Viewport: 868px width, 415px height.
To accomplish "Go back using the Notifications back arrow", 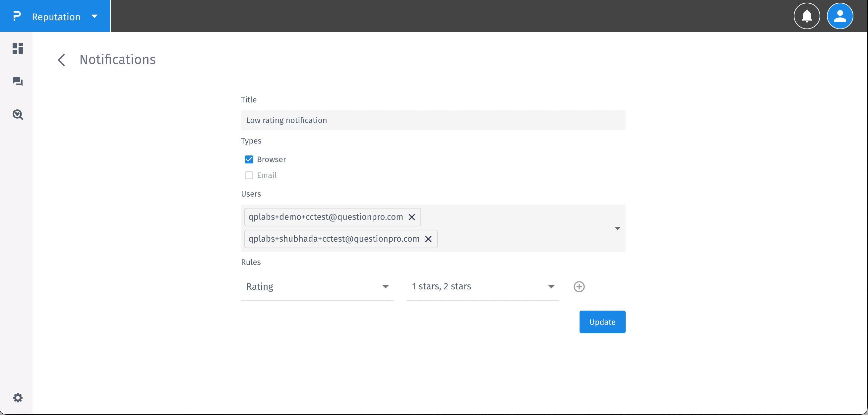I will pos(61,60).
